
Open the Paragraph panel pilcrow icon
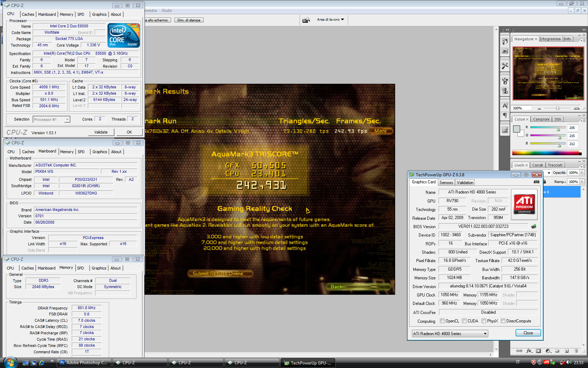click(x=505, y=115)
